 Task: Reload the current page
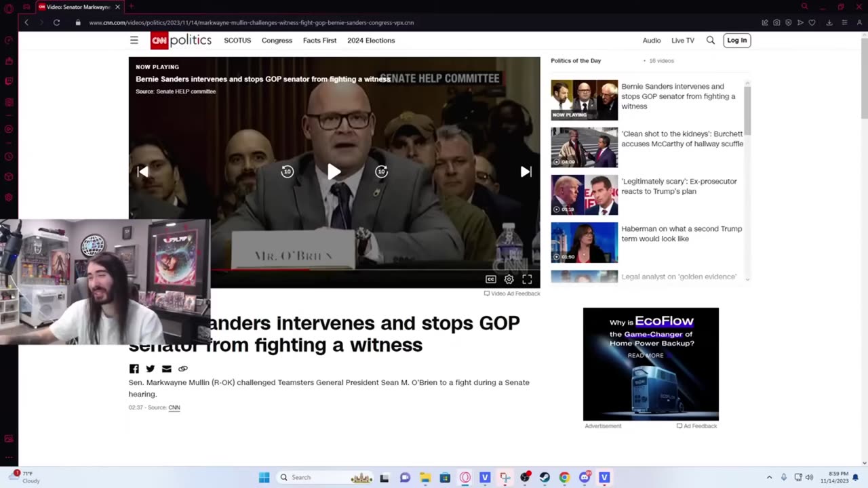(x=56, y=22)
